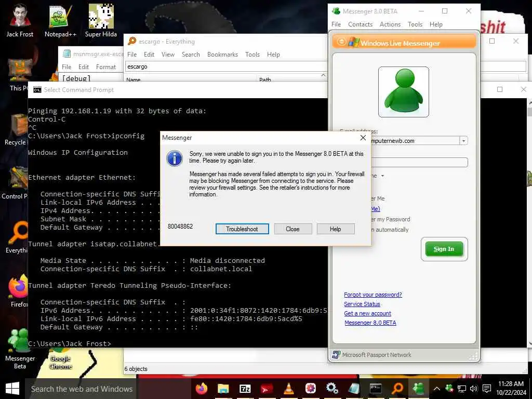Open the volume tray icon

click(474, 389)
